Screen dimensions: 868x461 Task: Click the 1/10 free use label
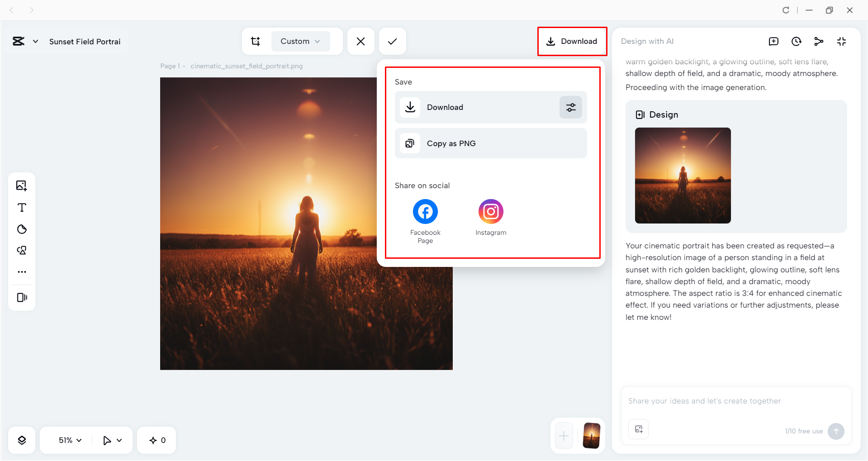(x=804, y=431)
